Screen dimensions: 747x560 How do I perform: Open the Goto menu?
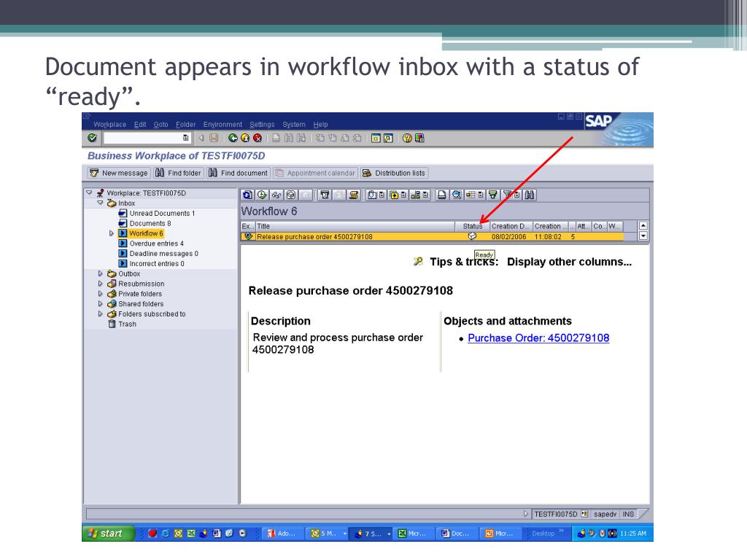point(160,124)
